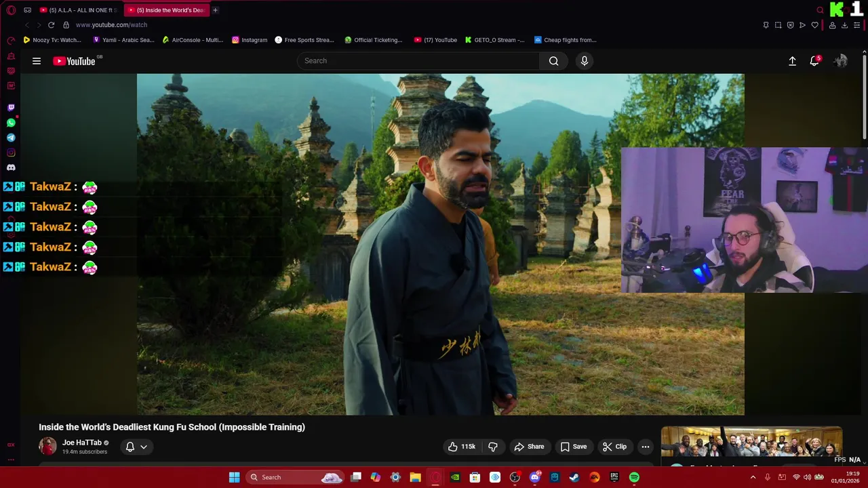Open Cheap flights bookmark
868x488 pixels.
(x=565, y=40)
